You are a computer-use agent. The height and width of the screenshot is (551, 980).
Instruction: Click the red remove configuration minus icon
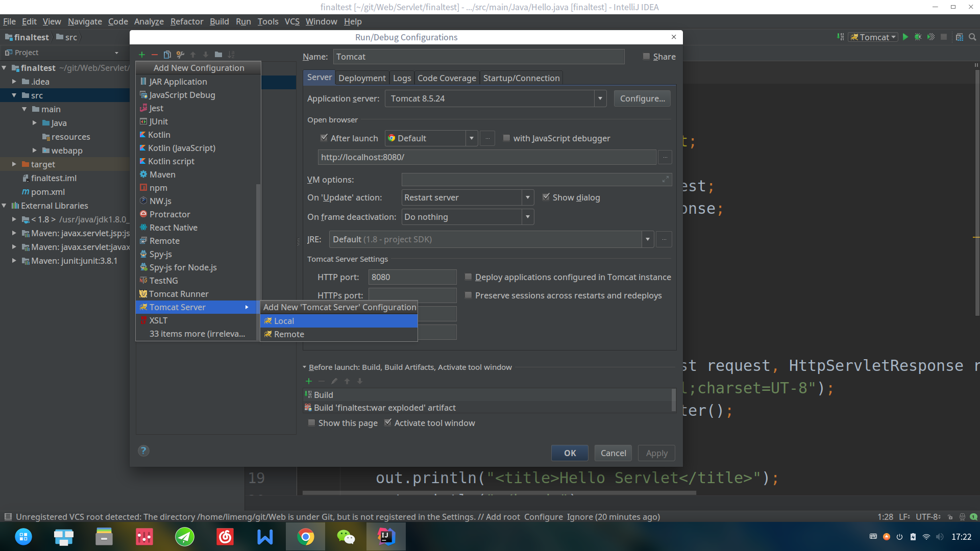[x=155, y=55]
